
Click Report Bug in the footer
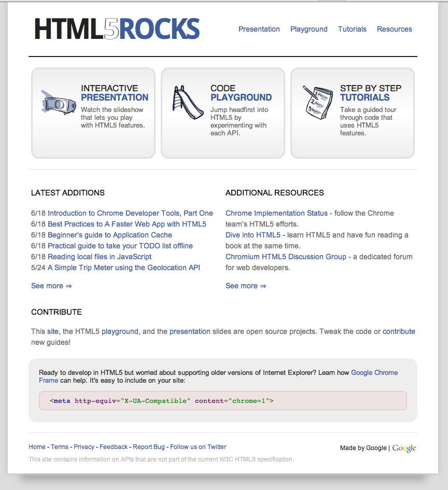[149, 447]
